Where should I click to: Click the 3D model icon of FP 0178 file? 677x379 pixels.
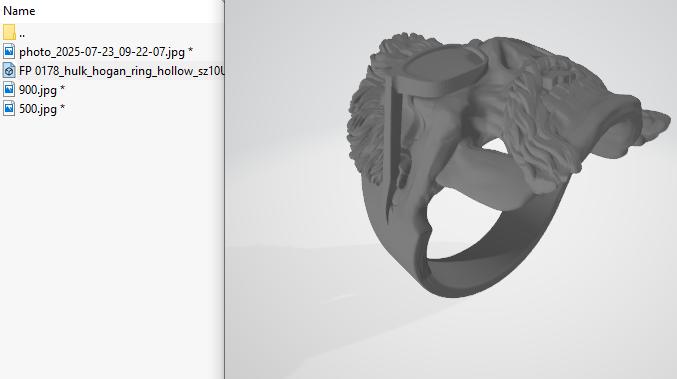[9, 70]
